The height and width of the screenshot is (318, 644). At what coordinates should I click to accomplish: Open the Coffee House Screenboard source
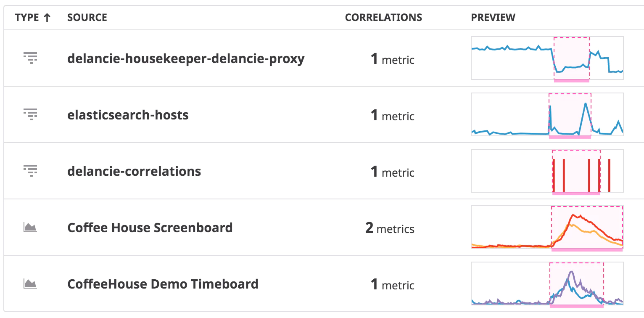150,228
